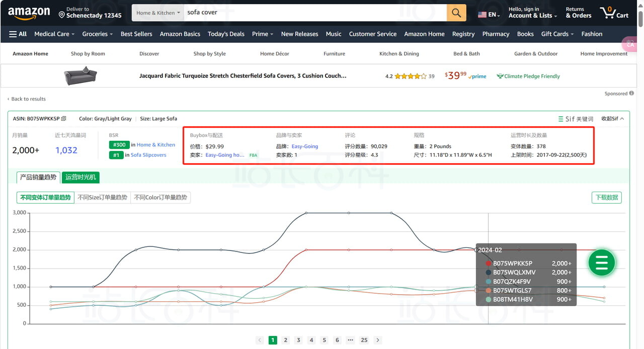The width and height of the screenshot is (644, 349).
Task: Expand the Medical Care menu
Action: 54,34
